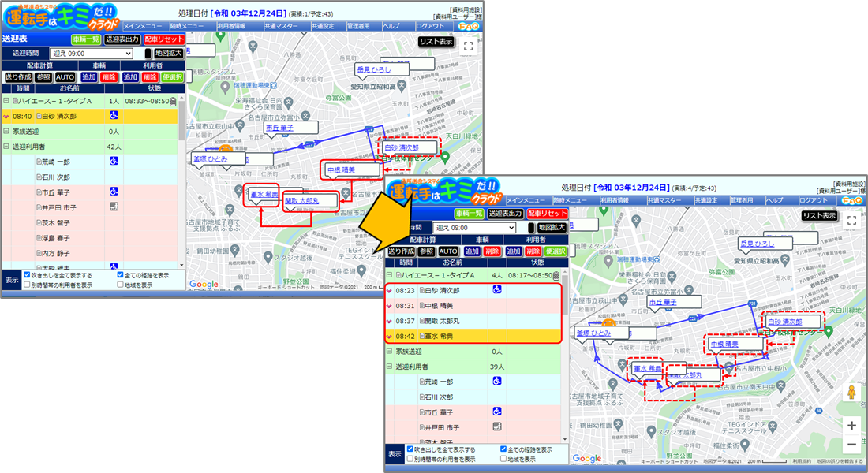Uncheck 吹き出しを全て表示する in the upper-left window
This screenshot has width=868, height=473.
27,275
